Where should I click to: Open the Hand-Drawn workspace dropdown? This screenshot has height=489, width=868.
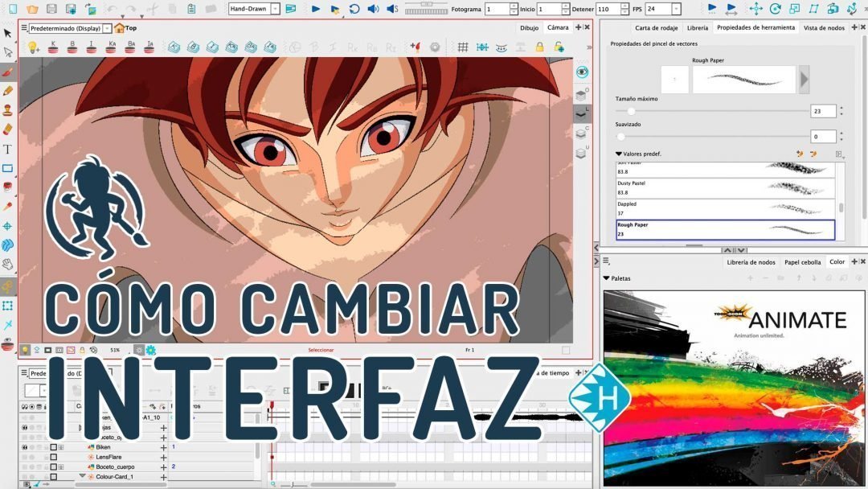(275, 8)
